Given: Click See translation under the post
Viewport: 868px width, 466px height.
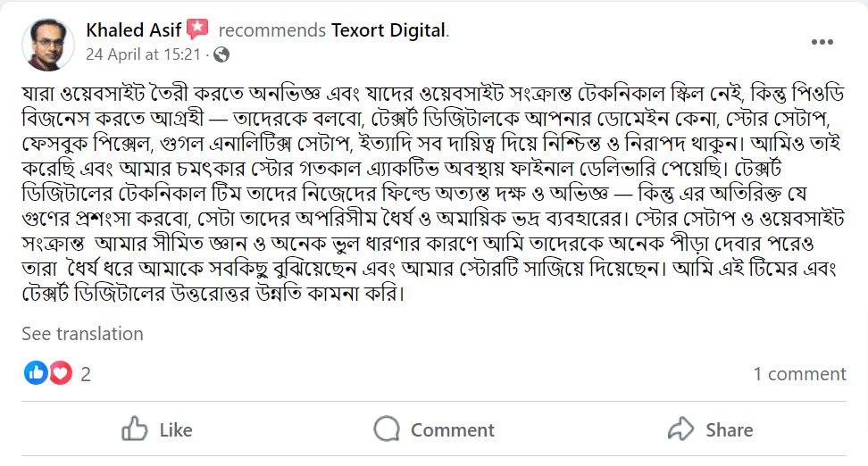Looking at the screenshot, I should click(82, 334).
